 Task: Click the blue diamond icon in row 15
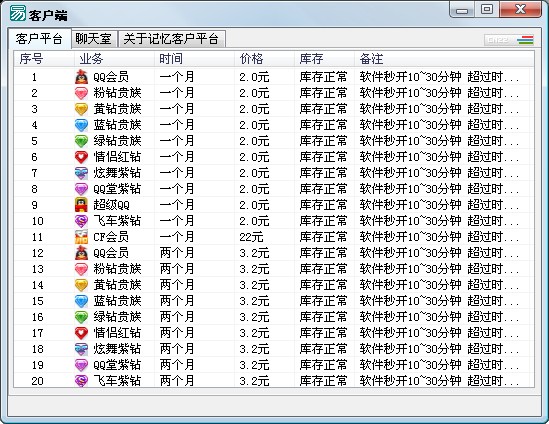[81, 301]
